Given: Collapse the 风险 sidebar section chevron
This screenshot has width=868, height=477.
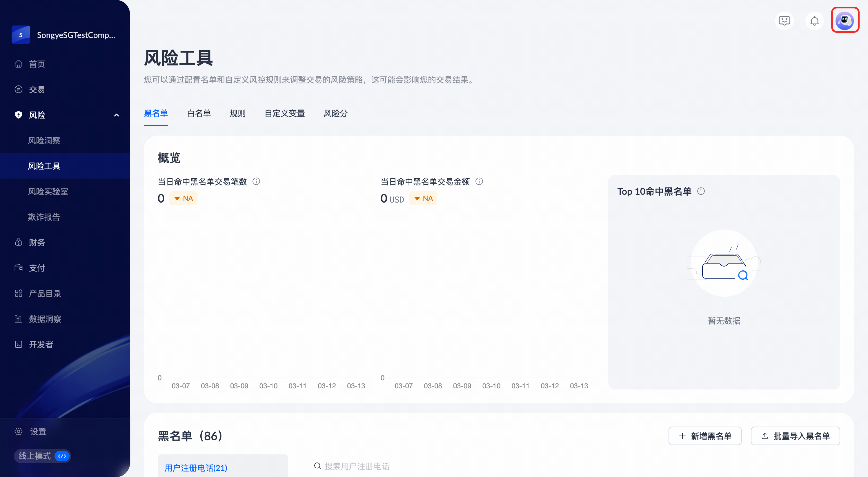Looking at the screenshot, I should pos(116,115).
